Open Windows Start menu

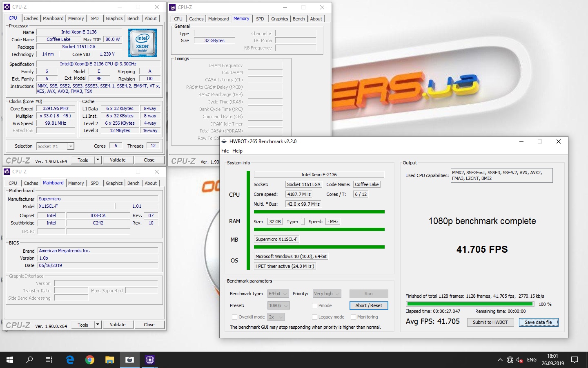tap(10, 360)
